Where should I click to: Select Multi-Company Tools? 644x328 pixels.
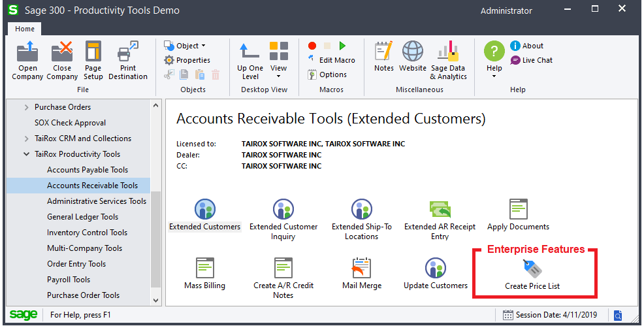(x=85, y=248)
